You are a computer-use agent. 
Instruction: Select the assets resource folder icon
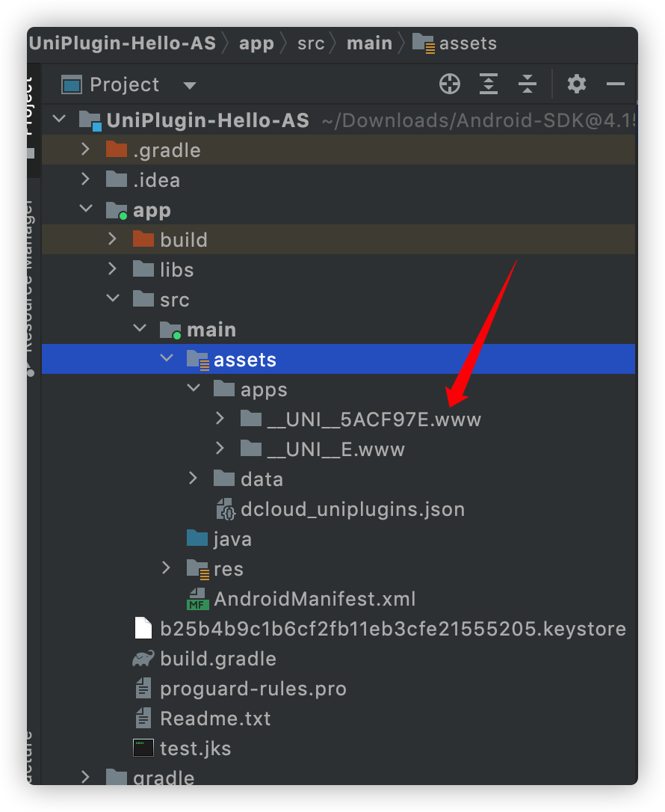[198, 360]
